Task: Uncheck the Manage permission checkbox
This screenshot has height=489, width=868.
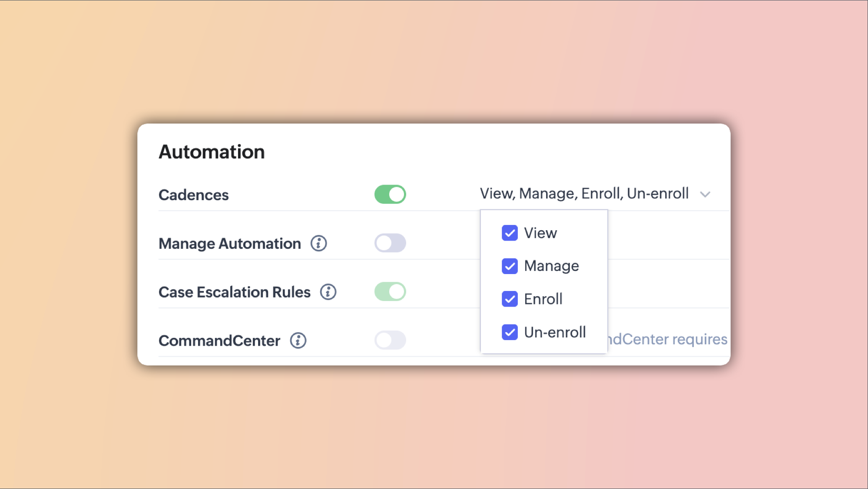Action: 510,266
